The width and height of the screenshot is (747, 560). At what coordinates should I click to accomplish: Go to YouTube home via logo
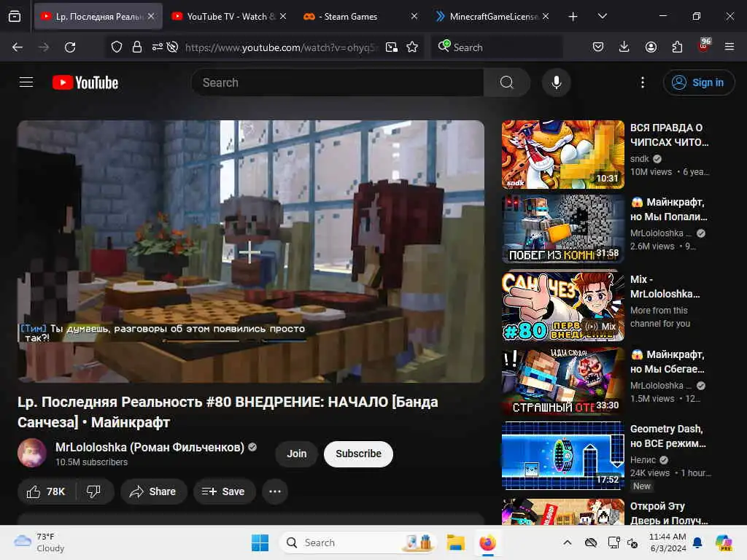pos(85,82)
